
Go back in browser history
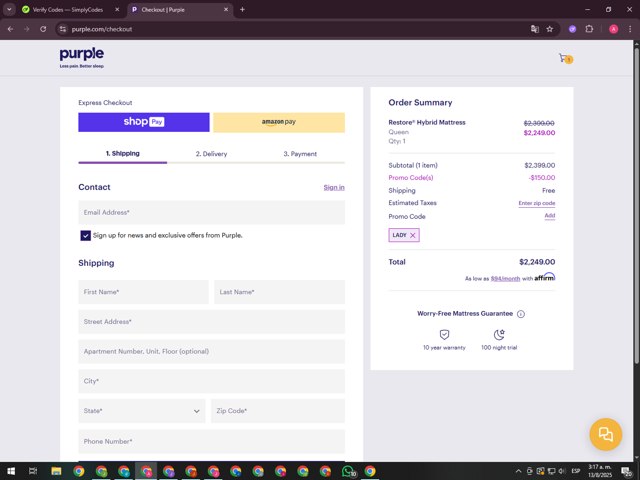tap(11, 29)
